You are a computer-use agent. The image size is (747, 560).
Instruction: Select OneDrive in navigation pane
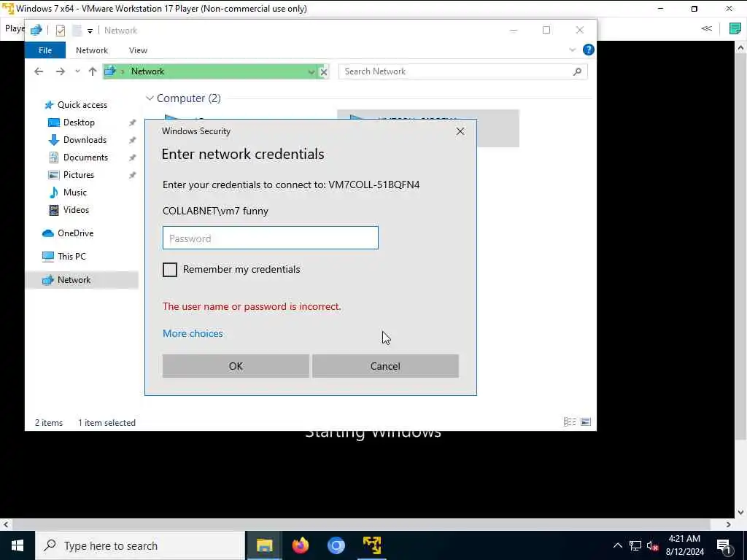click(x=75, y=233)
